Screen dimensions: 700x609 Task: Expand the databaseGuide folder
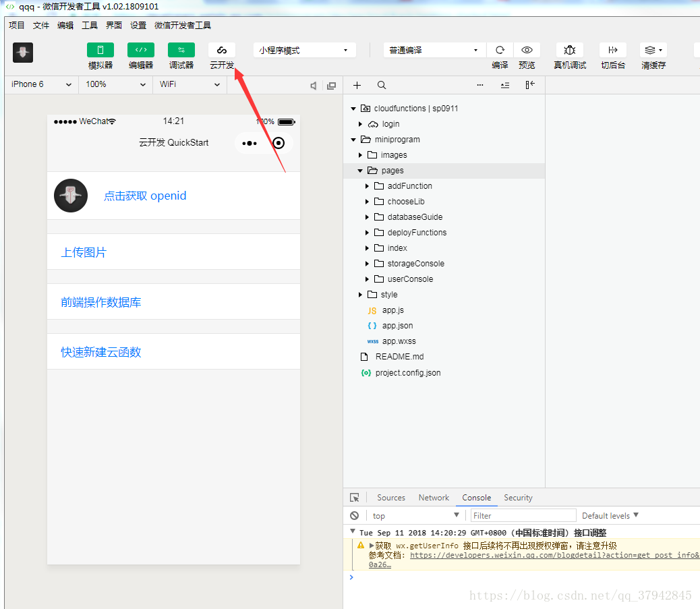[367, 217]
